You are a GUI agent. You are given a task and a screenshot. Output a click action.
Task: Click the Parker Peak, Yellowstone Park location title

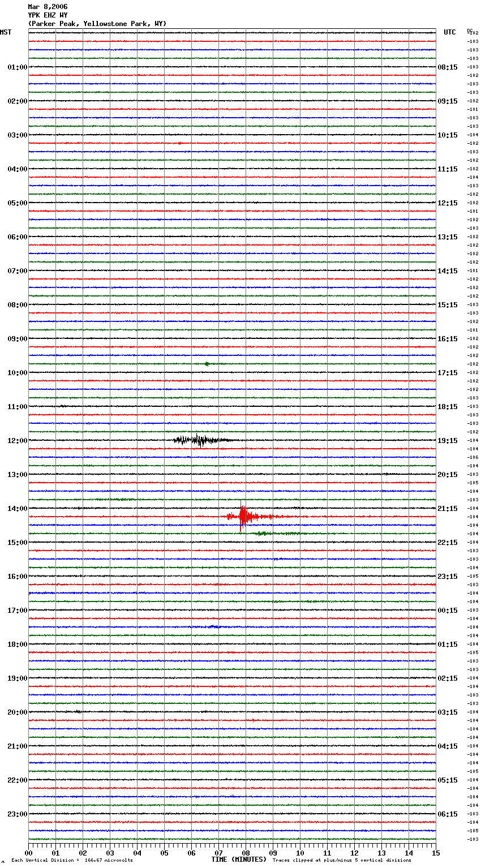(x=97, y=24)
